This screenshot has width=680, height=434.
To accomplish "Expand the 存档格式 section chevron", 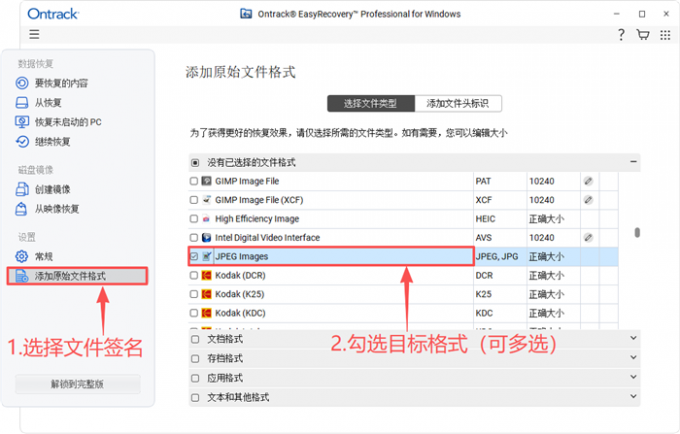I will click(x=633, y=357).
